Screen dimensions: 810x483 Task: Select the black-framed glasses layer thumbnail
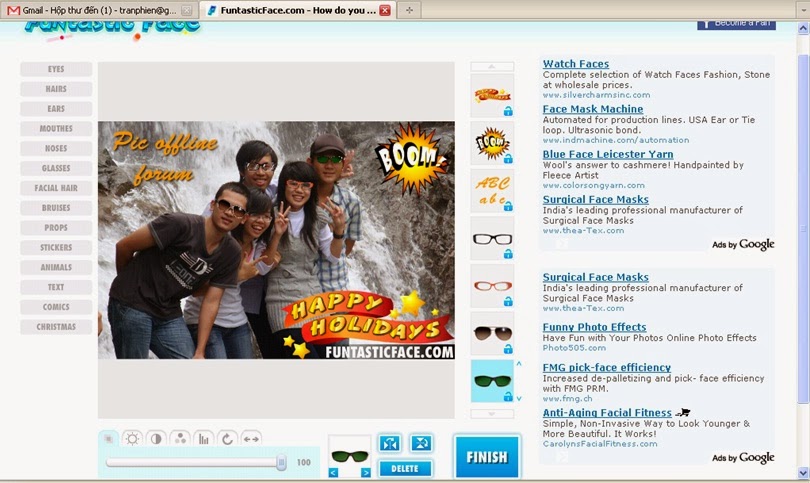tap(492, 239)
